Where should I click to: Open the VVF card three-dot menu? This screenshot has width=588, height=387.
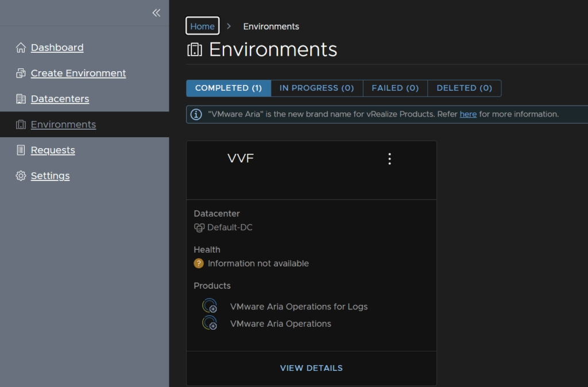pyautogui.click(x=390, y=159)
